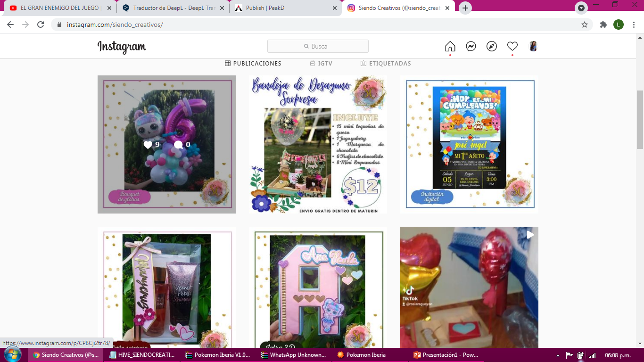Click the page vertical scrollbar

[x=640, y=120]
